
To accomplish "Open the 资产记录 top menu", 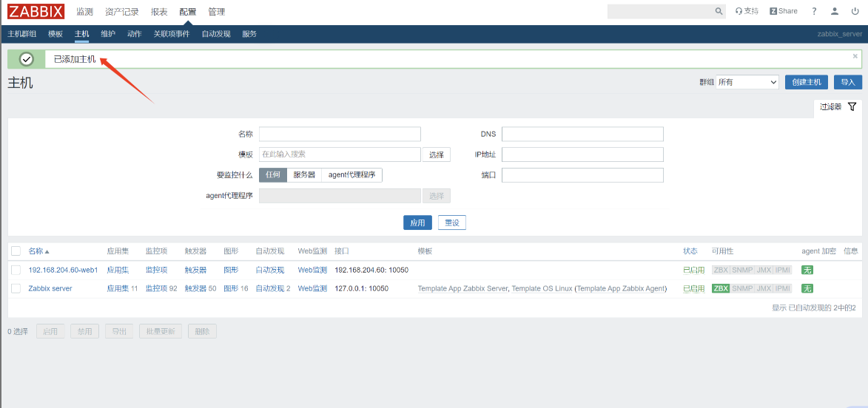I will (x=122, y=12).
